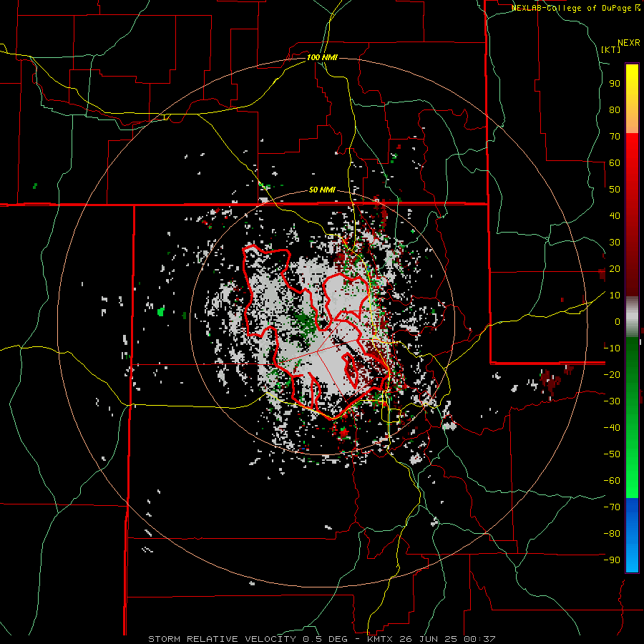Click the 50 NMI range ring label
This screenshot has height=644, width=644.
point(322,190)
